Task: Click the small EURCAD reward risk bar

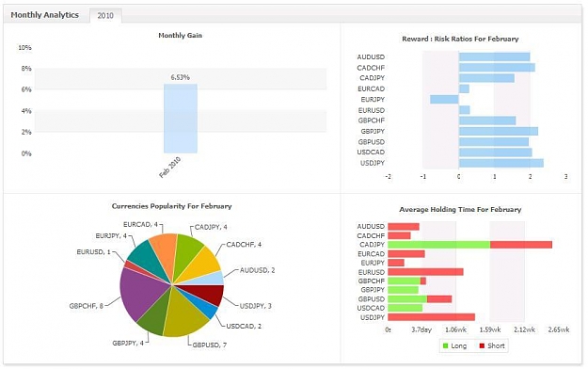Action: 464,88
